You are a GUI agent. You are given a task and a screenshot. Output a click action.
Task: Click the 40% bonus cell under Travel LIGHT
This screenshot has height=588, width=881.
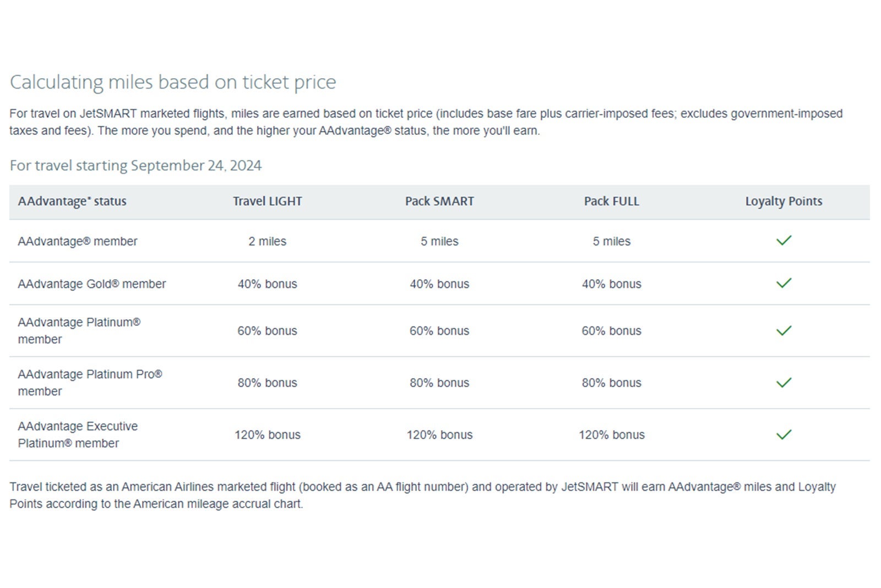[267, 284]
